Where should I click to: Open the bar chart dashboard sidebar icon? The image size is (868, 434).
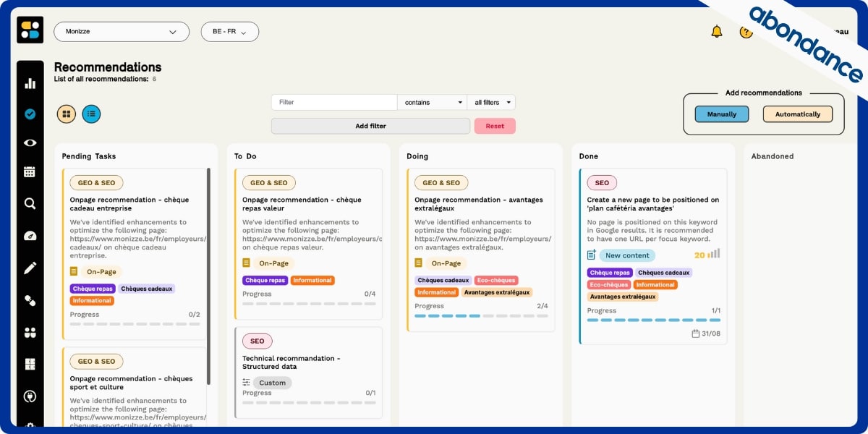point(30,83)
